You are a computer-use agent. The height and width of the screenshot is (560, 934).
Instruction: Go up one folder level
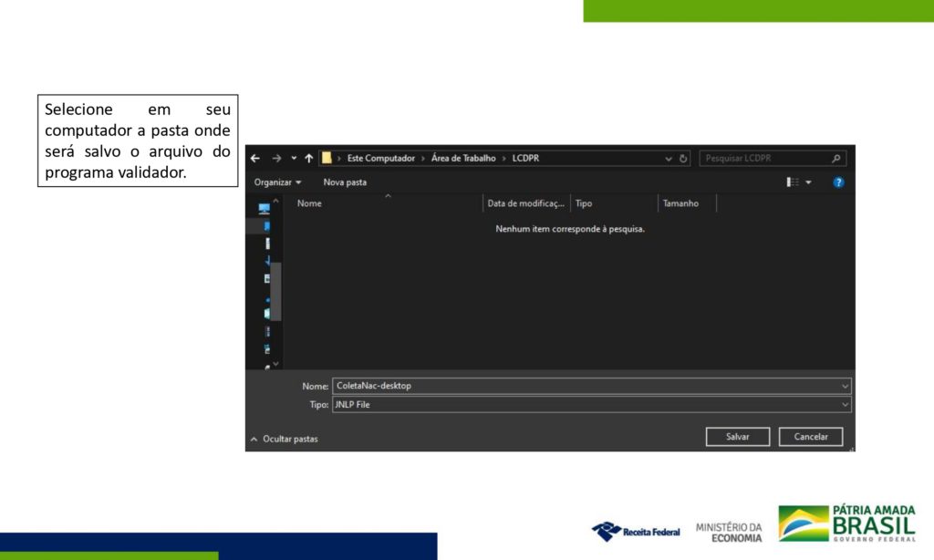coord(308,159)
